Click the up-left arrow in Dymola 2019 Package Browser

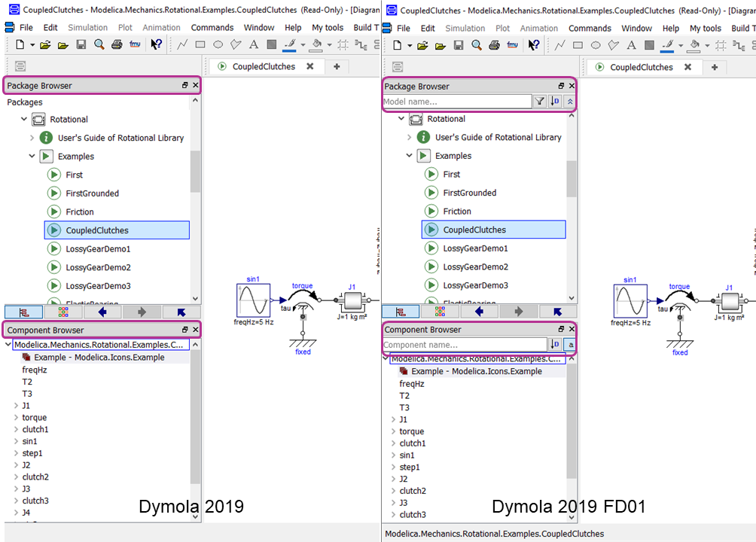[181, 312]
